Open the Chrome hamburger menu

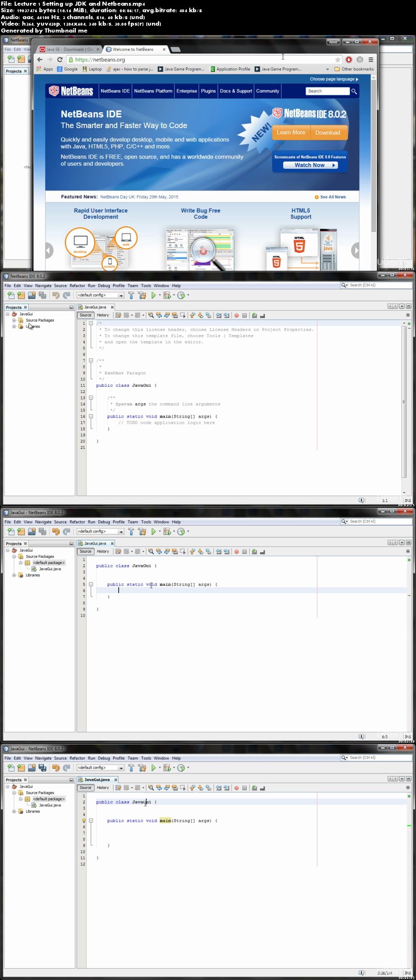click(370, 59)
